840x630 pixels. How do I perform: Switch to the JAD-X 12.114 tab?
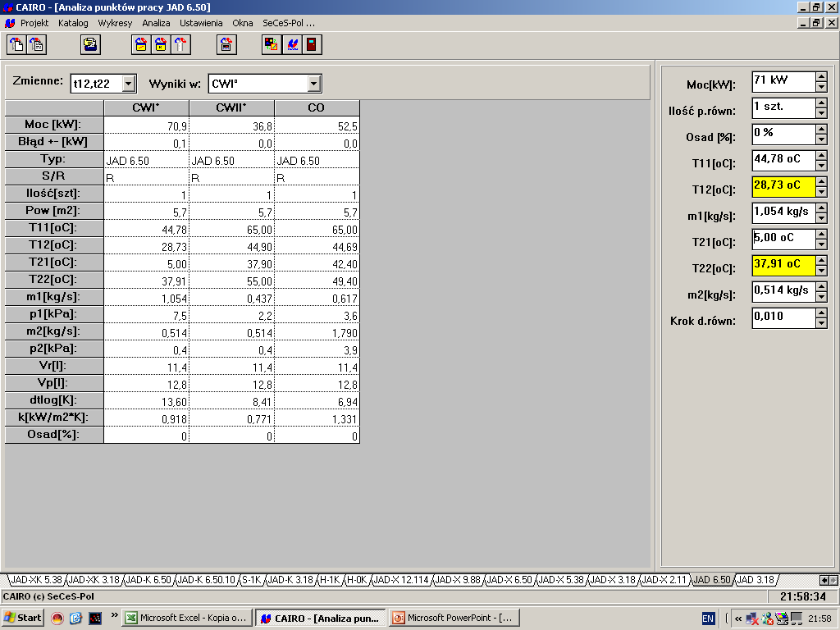(401, 580)
